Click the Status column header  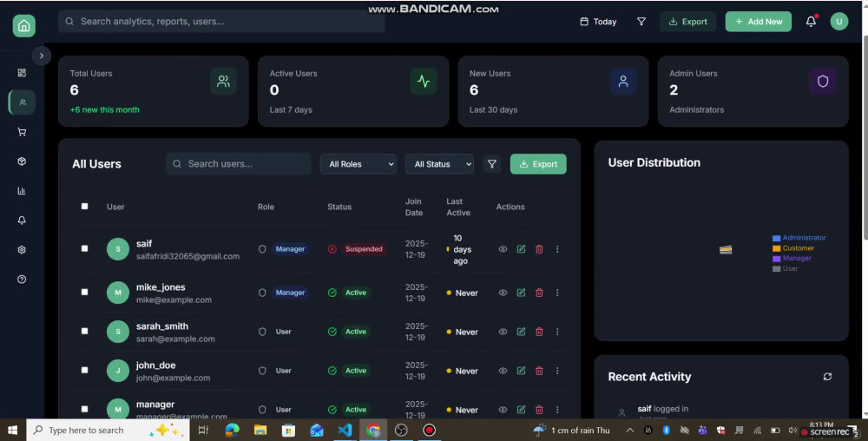pos(339,207)
